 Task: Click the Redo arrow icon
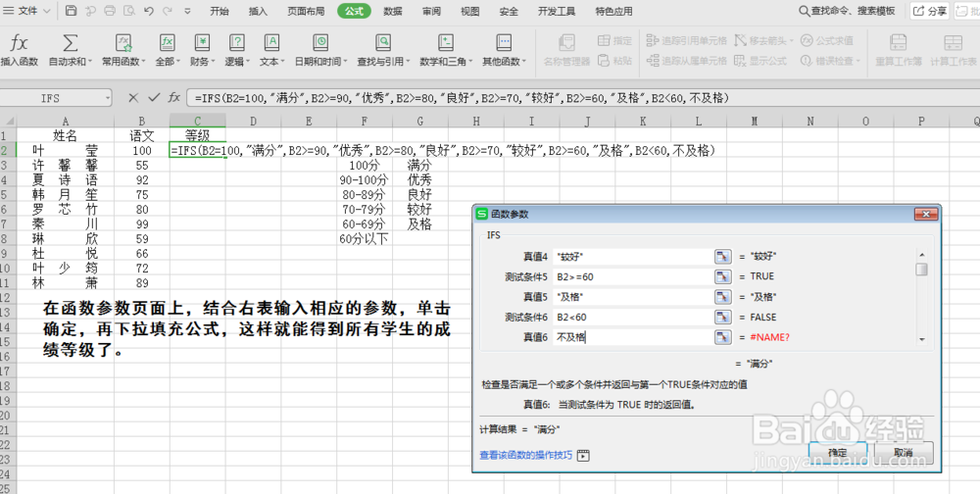pyautogui.click(x=167, y=11)
